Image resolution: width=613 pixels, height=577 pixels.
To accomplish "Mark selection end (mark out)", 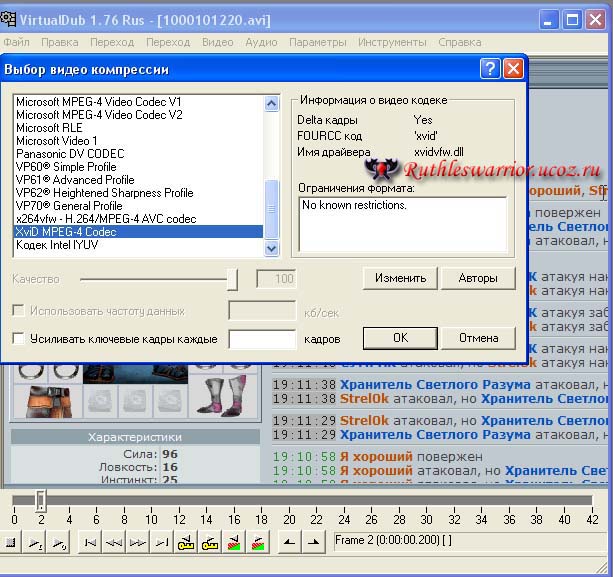I will tap(314, 542).
